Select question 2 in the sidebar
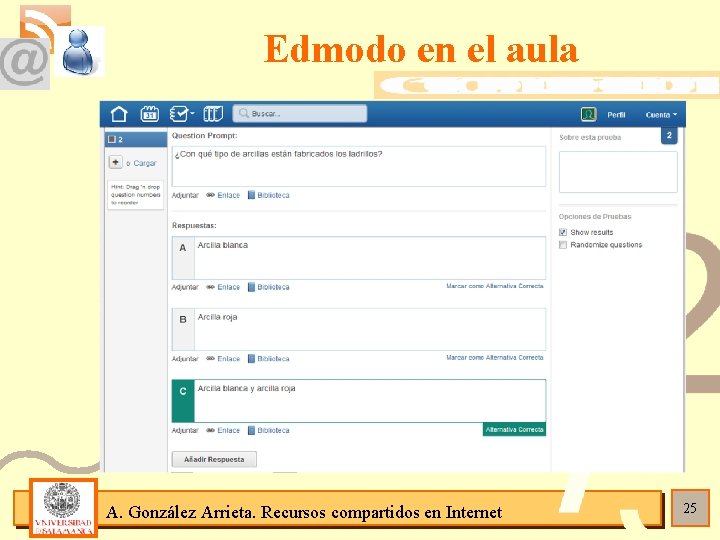The width and height of the screenshot is (720, 540). pyautogui.click(x=136, y=139)
